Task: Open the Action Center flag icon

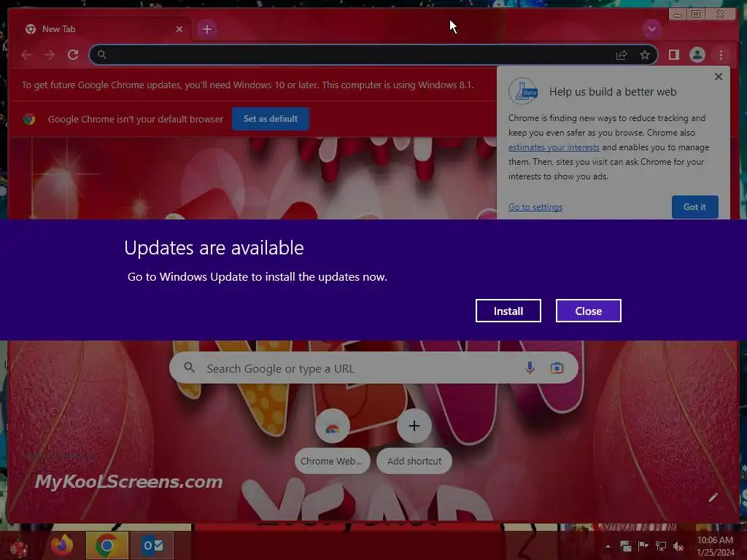Action: point(643,546)
